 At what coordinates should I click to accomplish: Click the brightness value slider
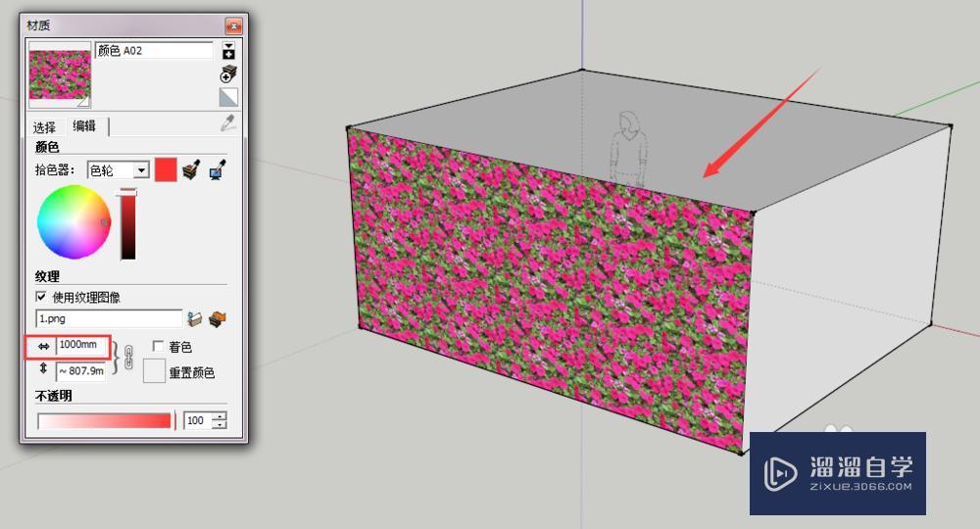click(x=128, y=225)
